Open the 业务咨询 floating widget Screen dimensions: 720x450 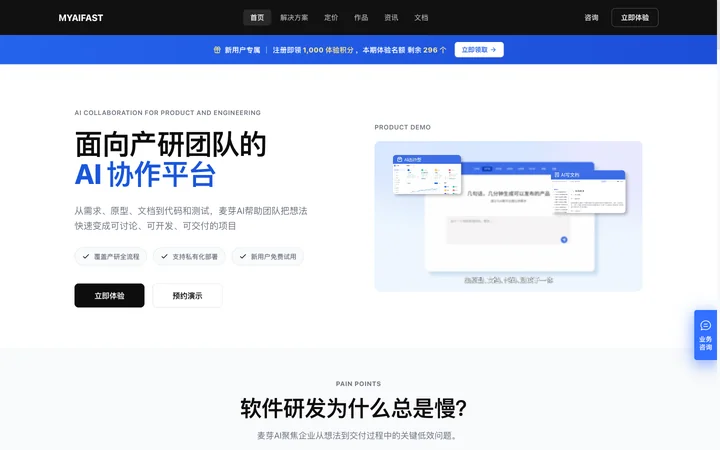[706, 335]
